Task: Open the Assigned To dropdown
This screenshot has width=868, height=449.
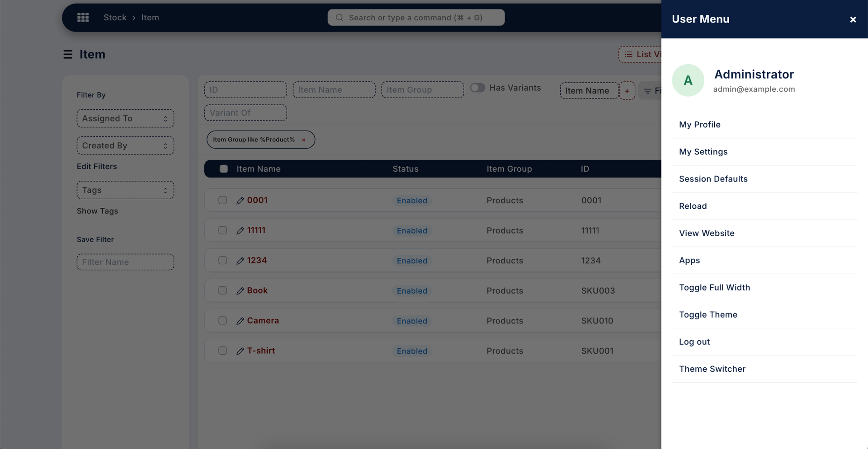Action: (125, 118)
